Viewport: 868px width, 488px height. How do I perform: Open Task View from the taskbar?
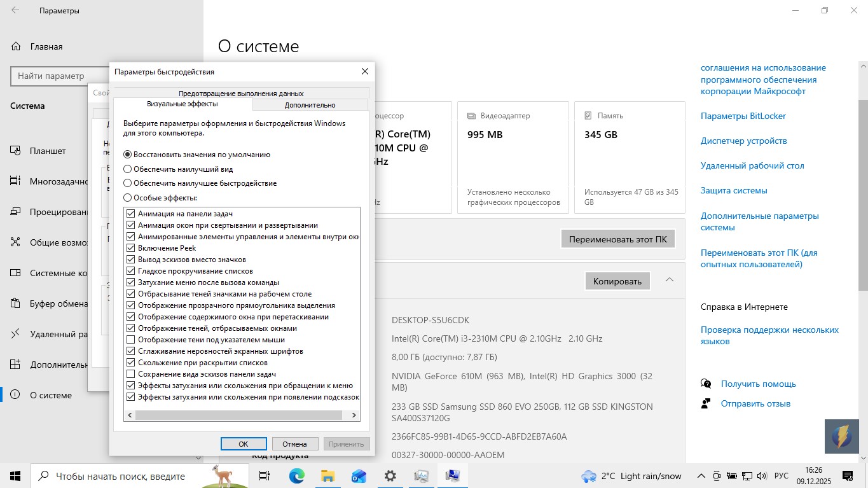point(265,476)
